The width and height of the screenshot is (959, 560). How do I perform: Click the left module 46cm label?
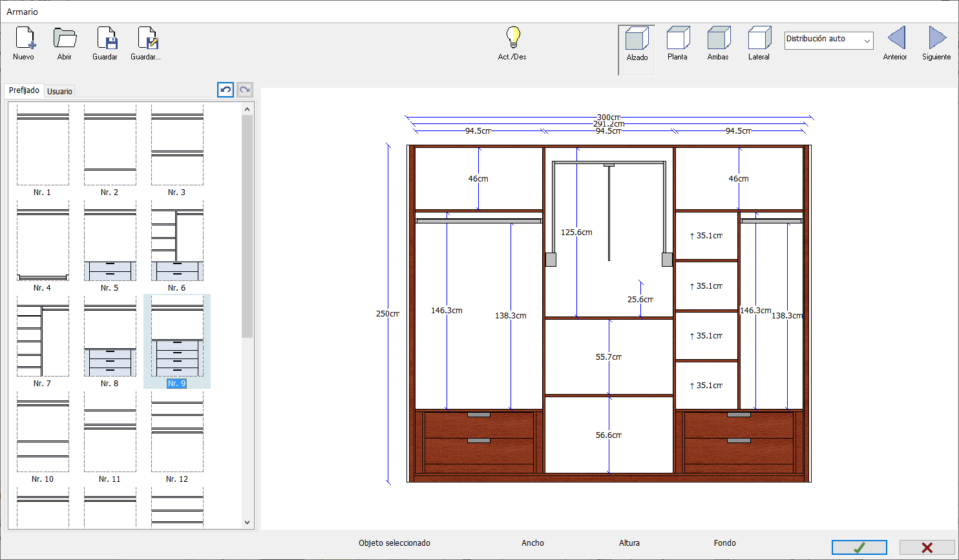(x=478, y=179)
